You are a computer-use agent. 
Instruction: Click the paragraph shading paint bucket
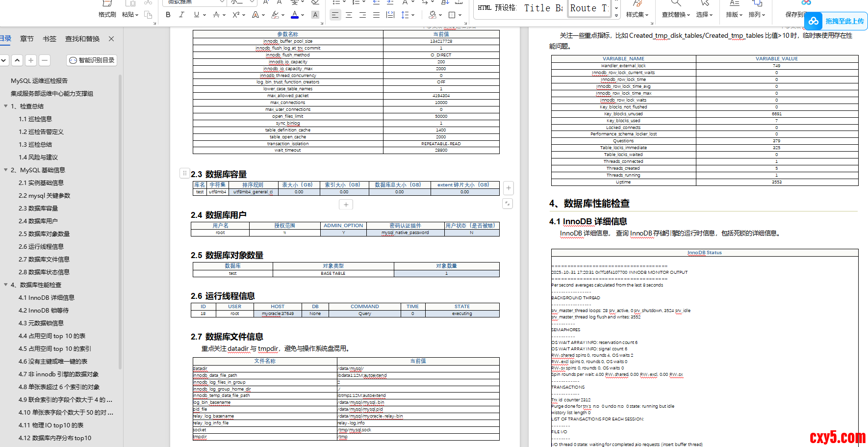433,15
